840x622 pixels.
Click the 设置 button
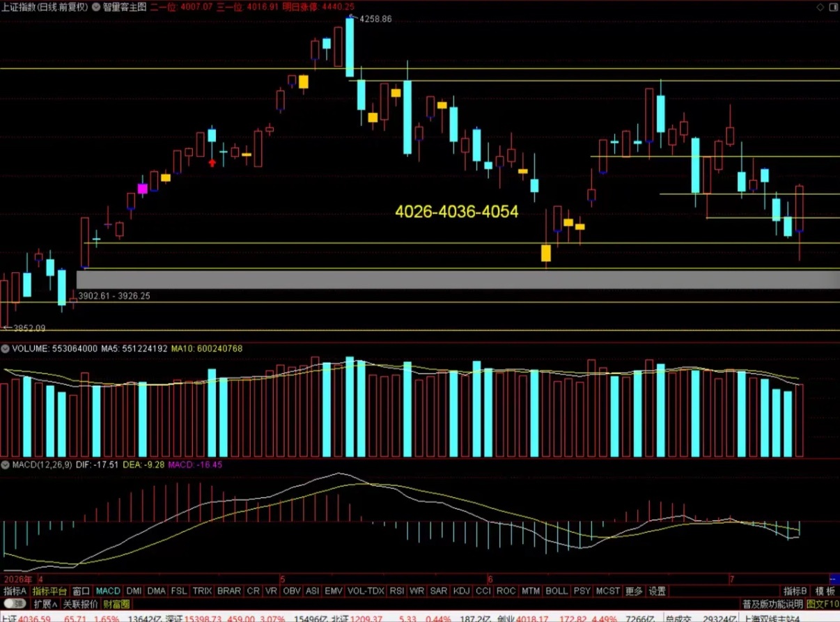coord(658,591)
